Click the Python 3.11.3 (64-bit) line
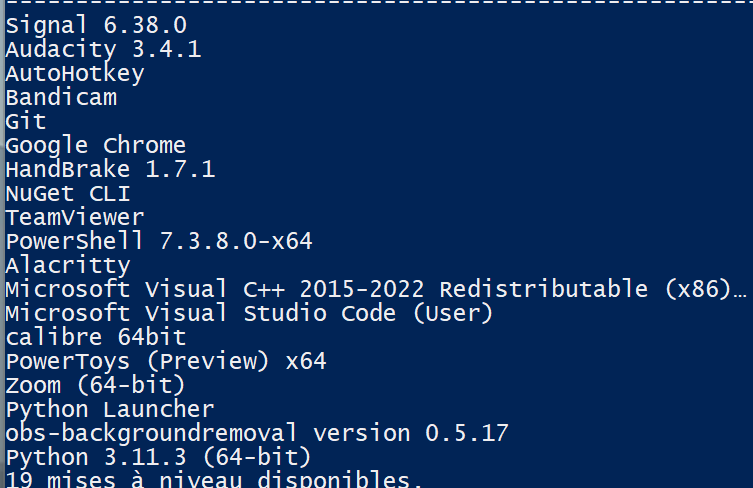The image size is (753, 488). pos(158,457)
